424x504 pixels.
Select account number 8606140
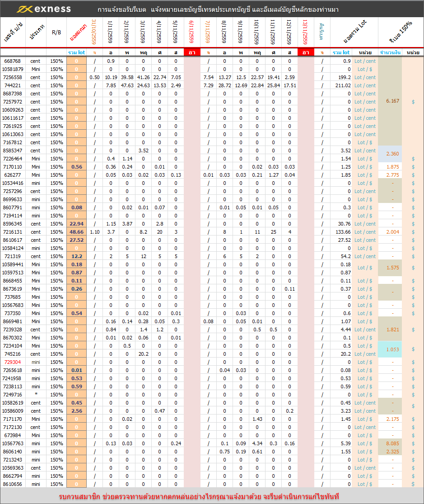pos(13,452)
